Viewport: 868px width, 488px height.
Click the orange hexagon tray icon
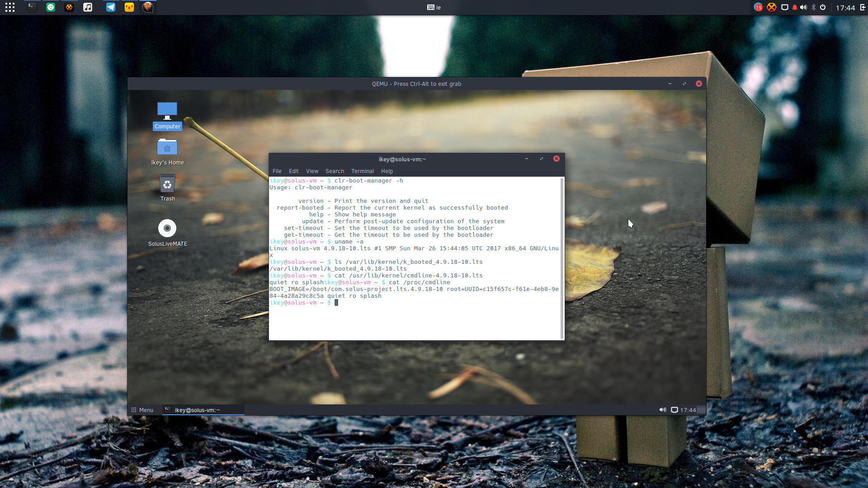coord(772,7)
